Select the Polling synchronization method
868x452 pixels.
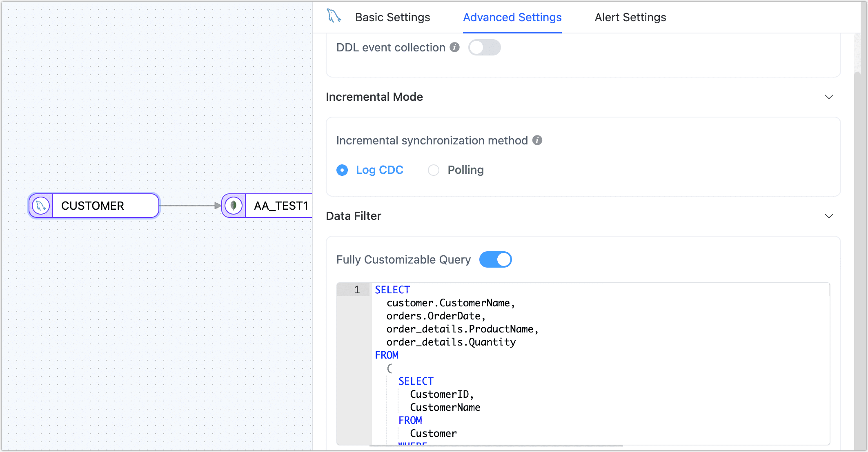433,170
